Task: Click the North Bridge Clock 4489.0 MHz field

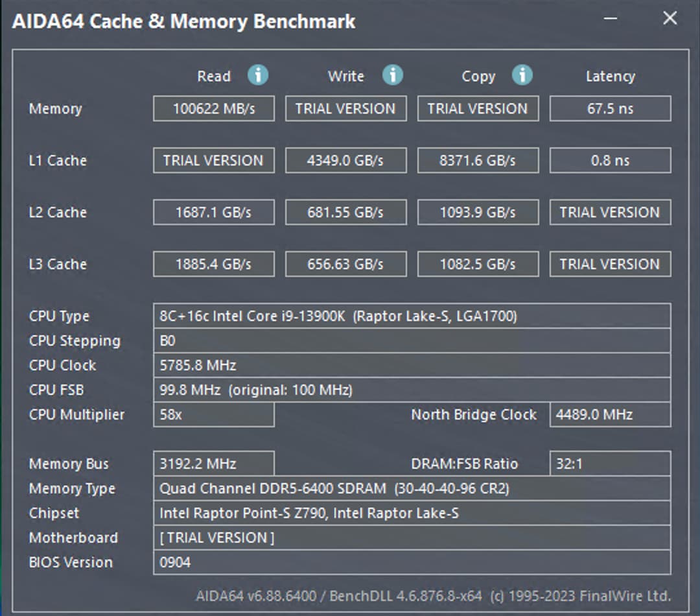Action: tap(610, 414)
